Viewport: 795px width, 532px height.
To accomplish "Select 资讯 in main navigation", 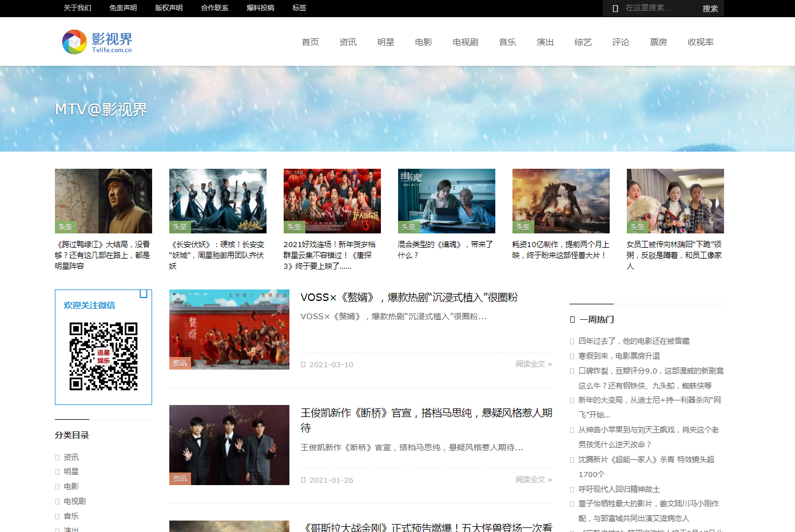I will click(x=348, y=42).
